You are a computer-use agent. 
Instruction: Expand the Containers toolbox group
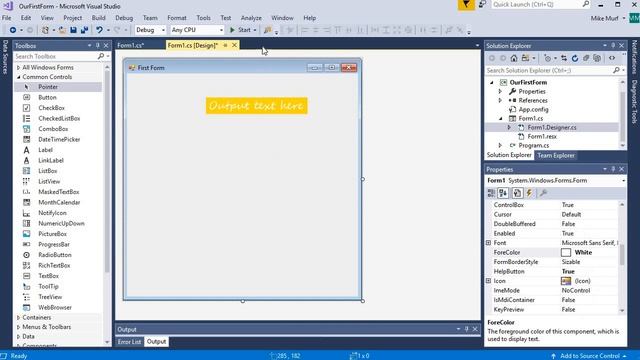(18, 317)
